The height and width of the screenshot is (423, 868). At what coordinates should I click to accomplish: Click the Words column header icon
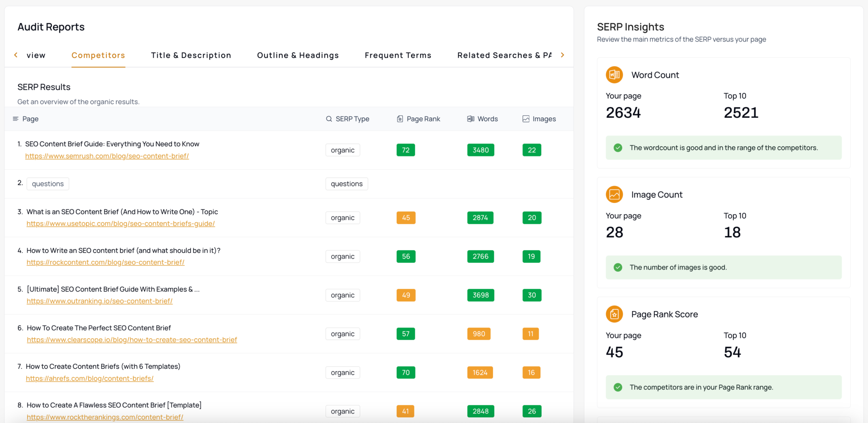[x=470, y=119]
